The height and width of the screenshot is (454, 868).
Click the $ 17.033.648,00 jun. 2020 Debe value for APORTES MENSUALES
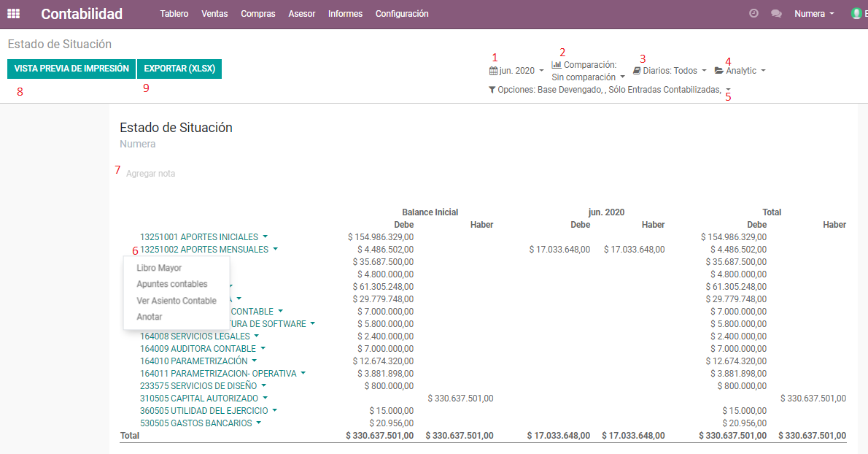(x=559, y=250)
